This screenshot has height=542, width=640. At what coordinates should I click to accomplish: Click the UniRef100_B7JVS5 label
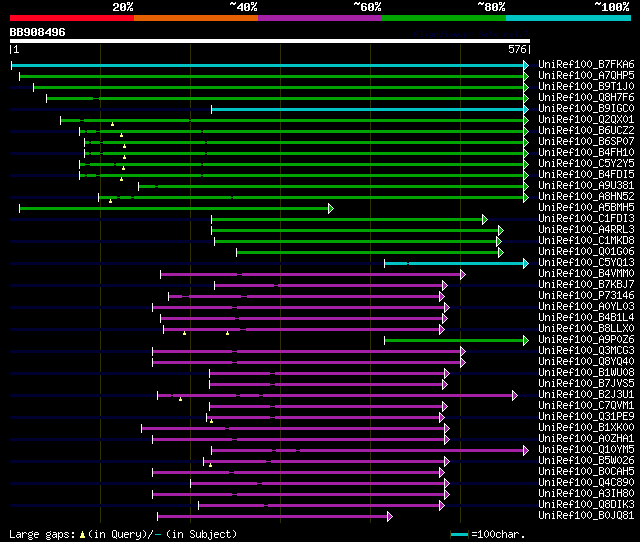(586, 384)
